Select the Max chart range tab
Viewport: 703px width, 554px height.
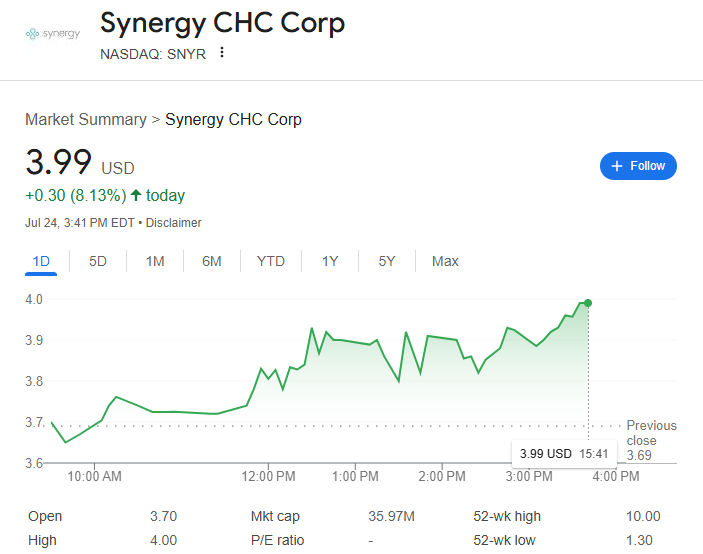(445, 261)
